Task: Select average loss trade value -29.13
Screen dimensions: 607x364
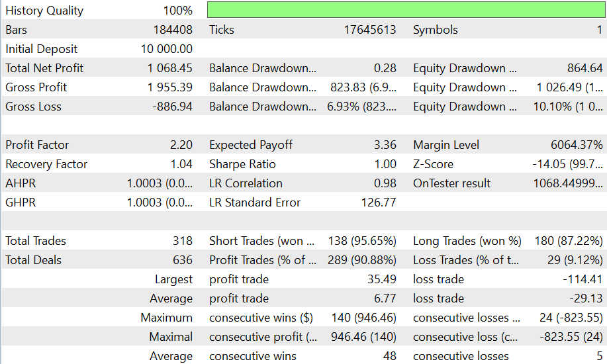Action: pyautogui.click(x=586, y=298)
